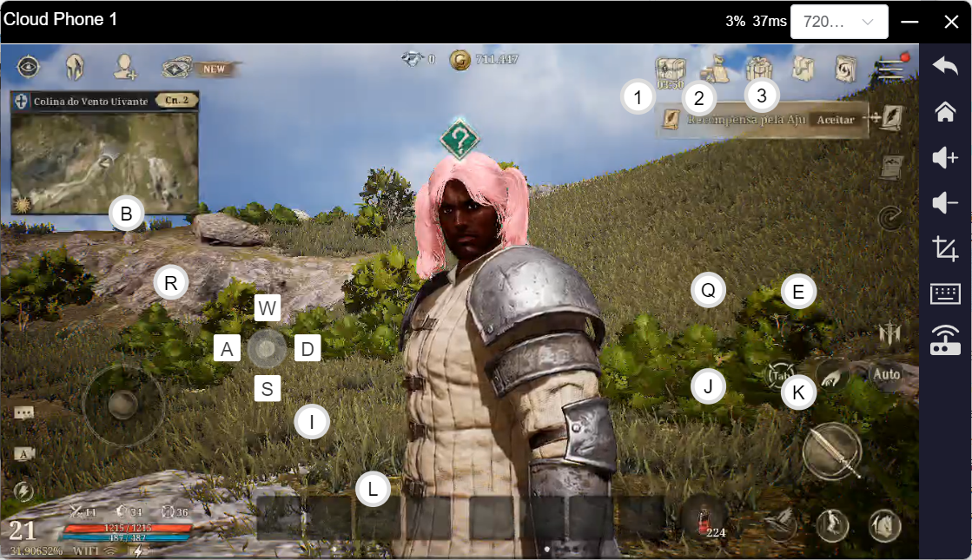Click the E key mapping circle
Screen dimensions: 972x560
798,292
